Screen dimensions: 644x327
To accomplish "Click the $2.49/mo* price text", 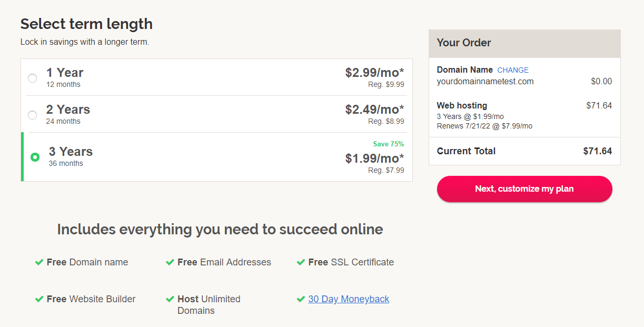I will (375, 110).
